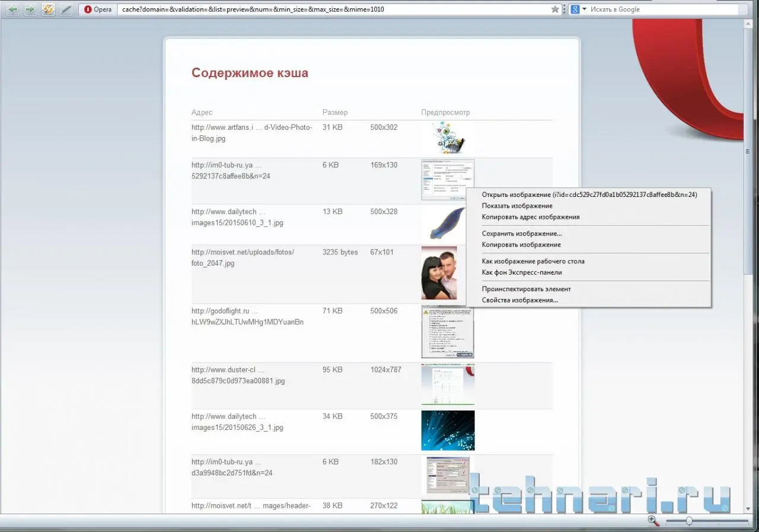Open the duster-cl address ending 8dd5c879c0d973ea00881.jpg
The width and height of the screenshot is (759, 532).
(x=238, y=375)
